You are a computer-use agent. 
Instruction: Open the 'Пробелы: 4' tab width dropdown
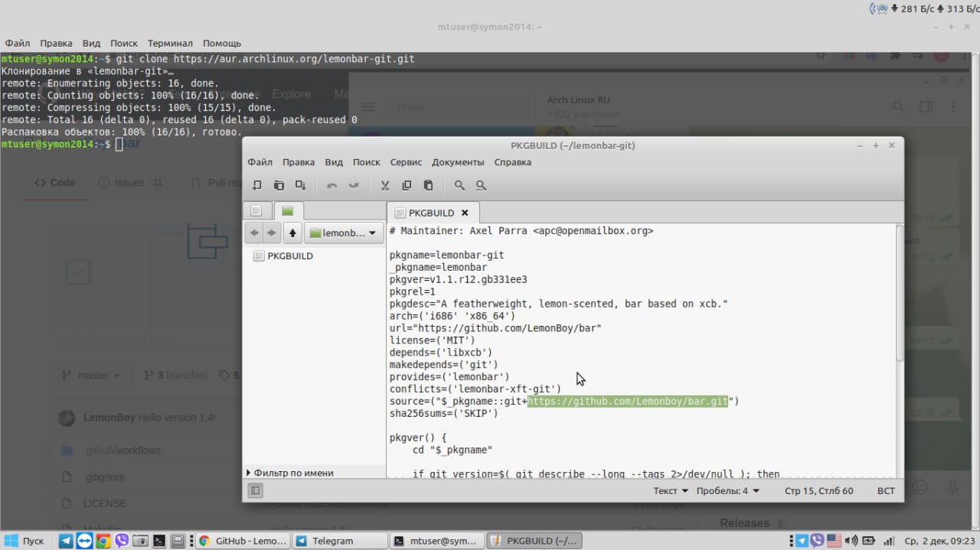click(728, 491)
